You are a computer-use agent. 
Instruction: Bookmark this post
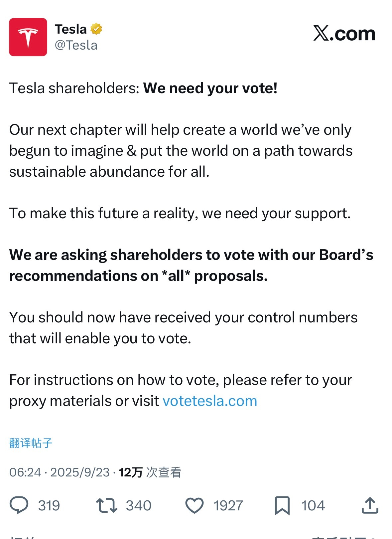282,505
